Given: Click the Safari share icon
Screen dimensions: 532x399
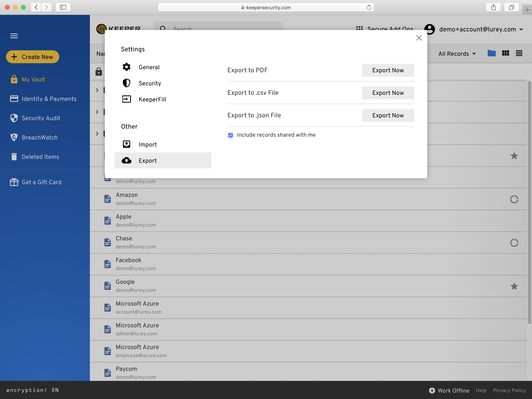Looking at the screenshot, I should coord(493,7).
